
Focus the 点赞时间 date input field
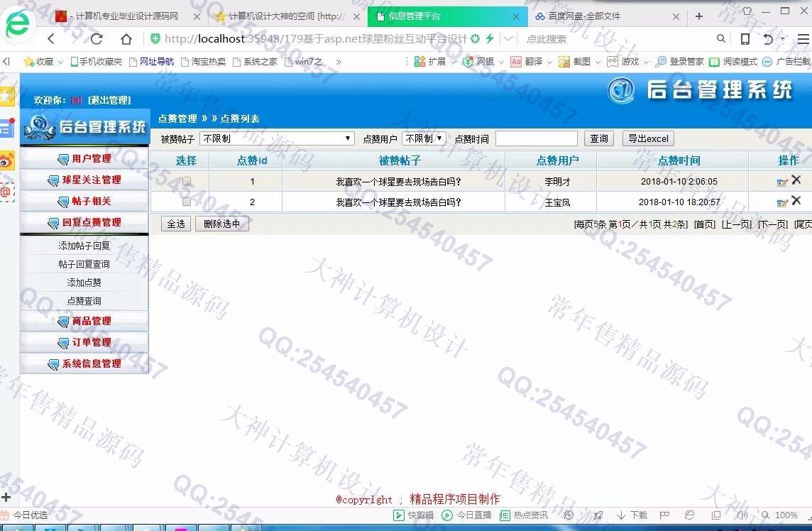tap(537, 139)
